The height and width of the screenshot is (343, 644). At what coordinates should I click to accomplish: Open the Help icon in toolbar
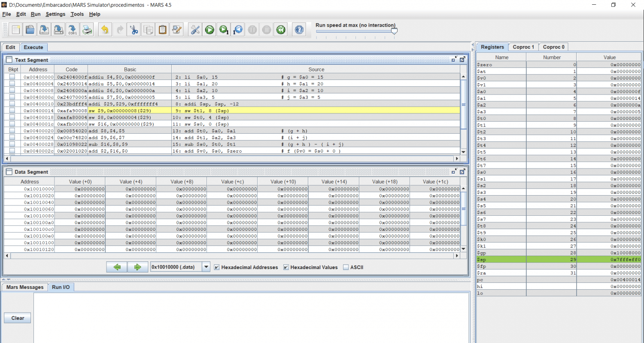299,30
